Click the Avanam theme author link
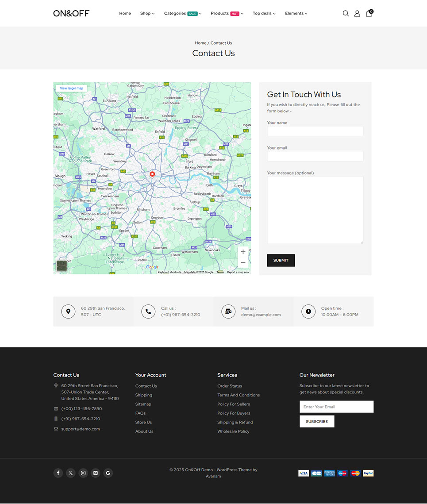Viewport: 427px width, 504px height. point(213,477)
